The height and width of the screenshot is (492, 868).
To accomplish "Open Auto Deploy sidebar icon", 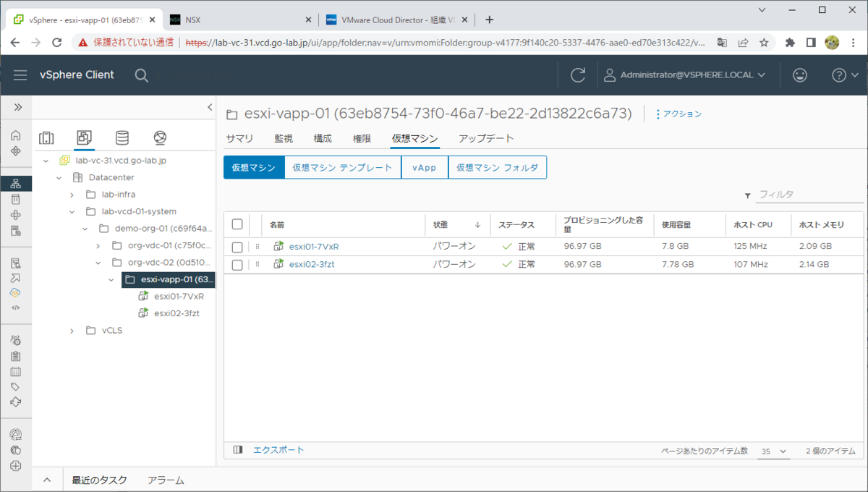I will pos(16,278).
